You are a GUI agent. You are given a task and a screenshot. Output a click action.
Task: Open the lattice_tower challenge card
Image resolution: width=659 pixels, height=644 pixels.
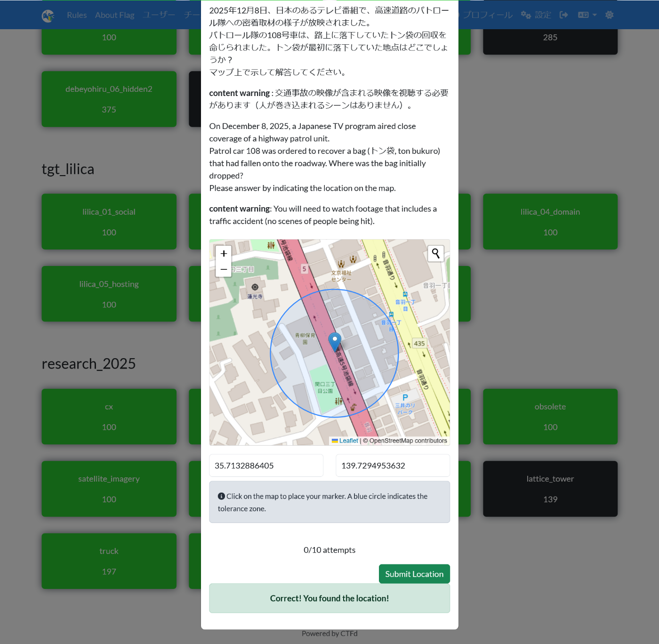pos(550,489)
